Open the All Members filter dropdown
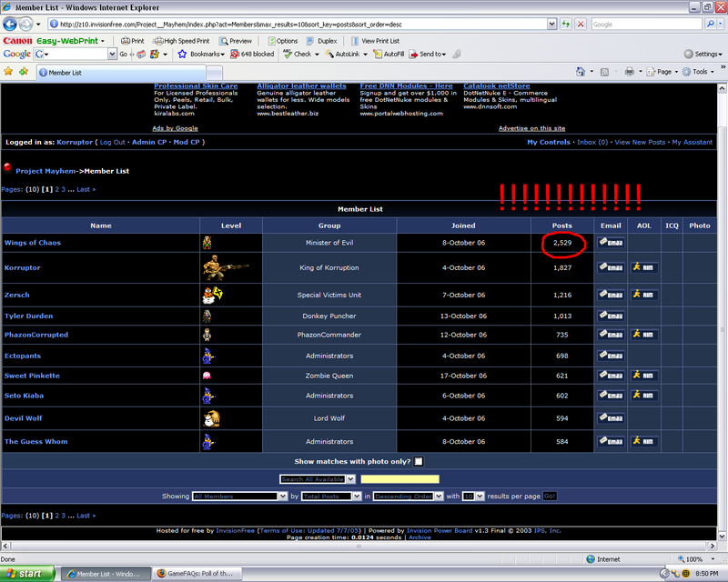Screen dimensions: 728x582 point(239,497)
